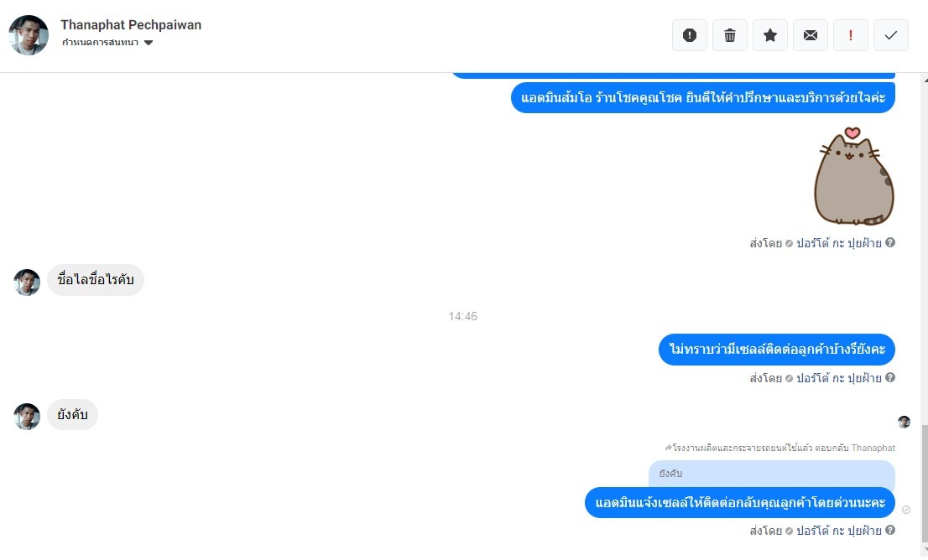Click the spam report exclamation circle icon
928x560 pixels.
(690, 35)
